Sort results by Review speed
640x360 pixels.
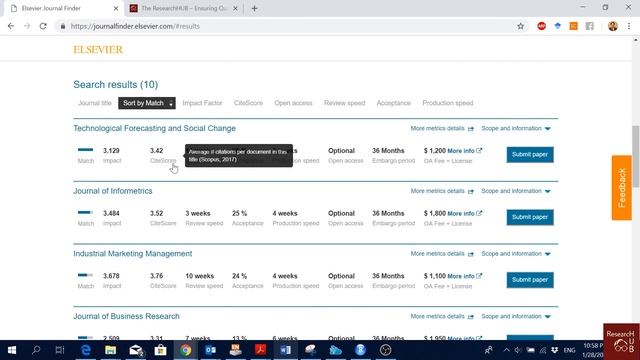[344, 103]
